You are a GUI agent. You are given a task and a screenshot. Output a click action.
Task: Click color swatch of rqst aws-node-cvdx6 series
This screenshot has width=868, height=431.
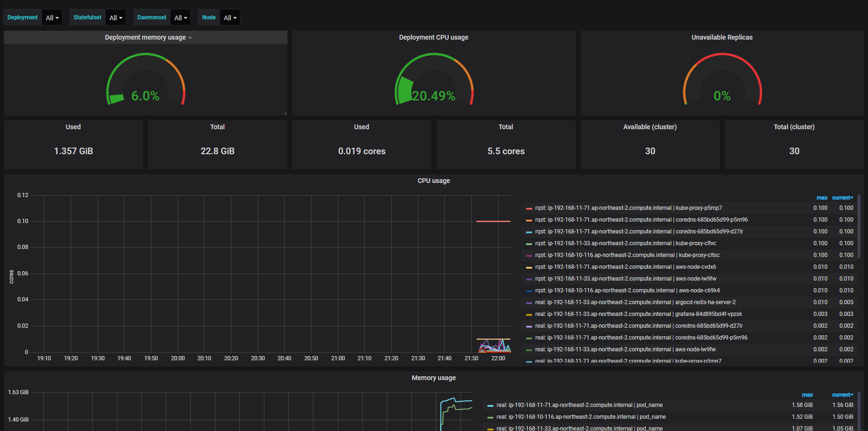tap(529, 267)
